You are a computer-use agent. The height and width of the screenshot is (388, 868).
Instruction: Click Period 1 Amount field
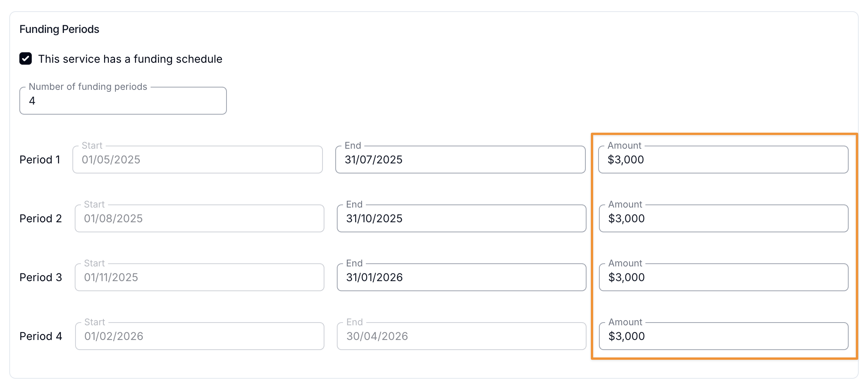pos(723,160)
